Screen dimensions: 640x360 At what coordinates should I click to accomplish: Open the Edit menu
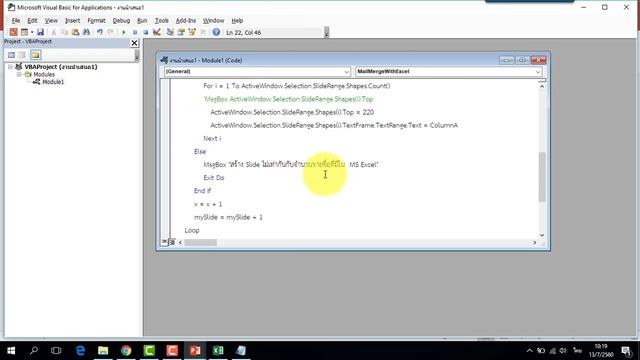tap(32, 20)
